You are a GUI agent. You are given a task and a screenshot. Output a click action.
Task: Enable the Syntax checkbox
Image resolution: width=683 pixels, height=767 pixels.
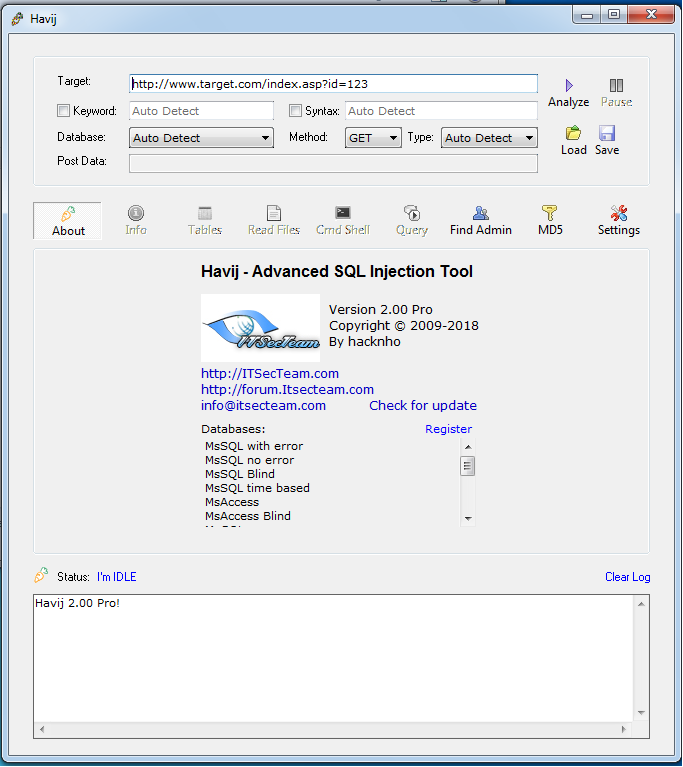click(x=295, y=111)
